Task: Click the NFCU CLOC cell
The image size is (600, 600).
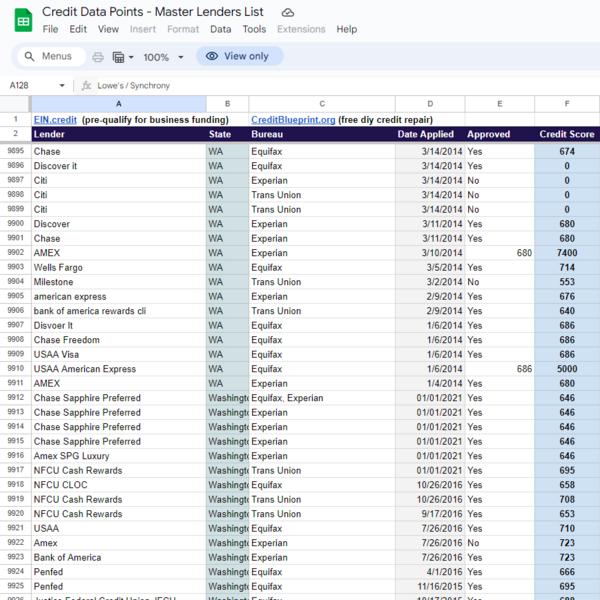Action: (119, 485)
